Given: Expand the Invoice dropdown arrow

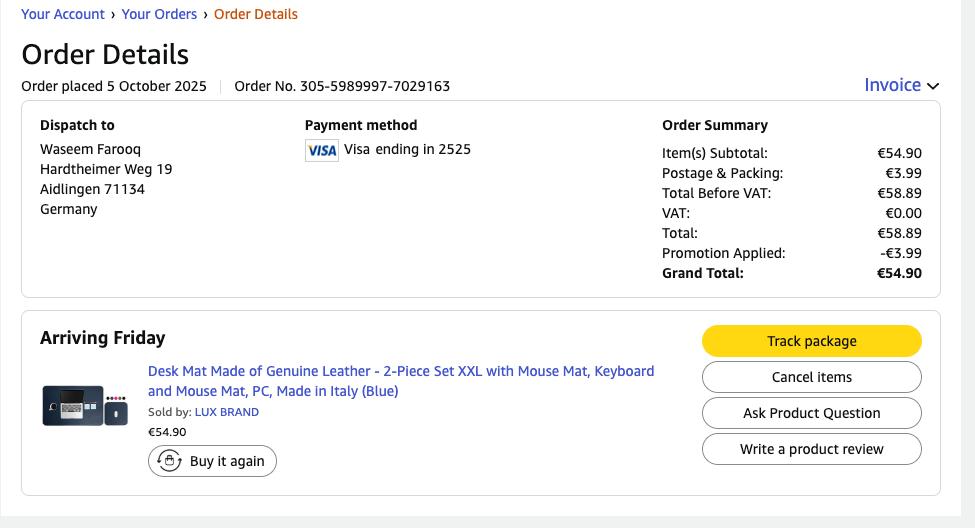Looking at the screenshot, I should (933, 86).
